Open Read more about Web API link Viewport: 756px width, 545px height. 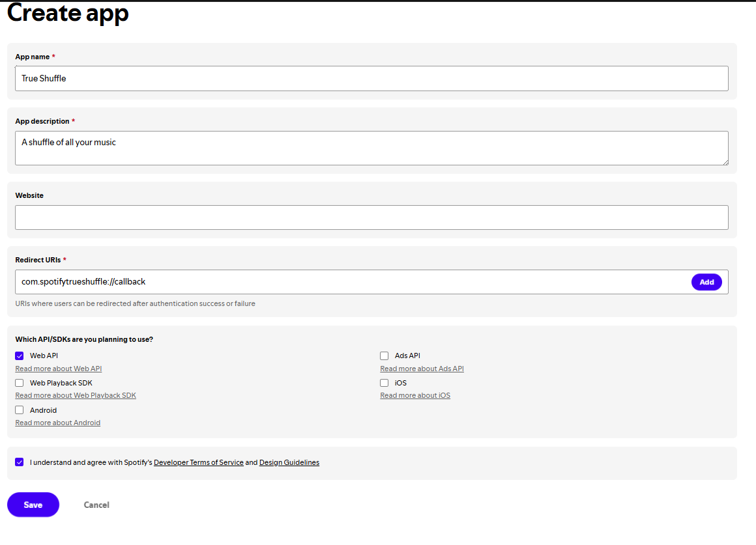pos(59,369)
